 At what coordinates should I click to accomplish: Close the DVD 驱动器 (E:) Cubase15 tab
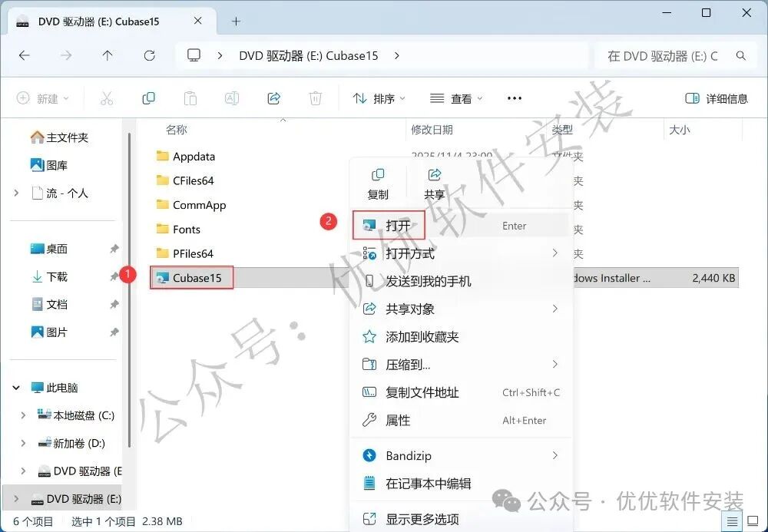pyautogui.click(x=198, y=21)
